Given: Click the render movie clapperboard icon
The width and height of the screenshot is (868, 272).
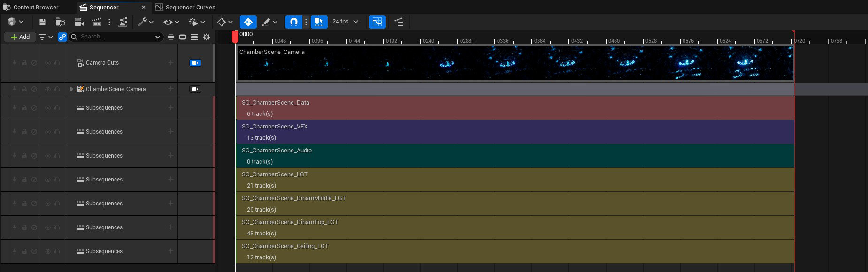Looking at the screenshot, I should [97, 22].
